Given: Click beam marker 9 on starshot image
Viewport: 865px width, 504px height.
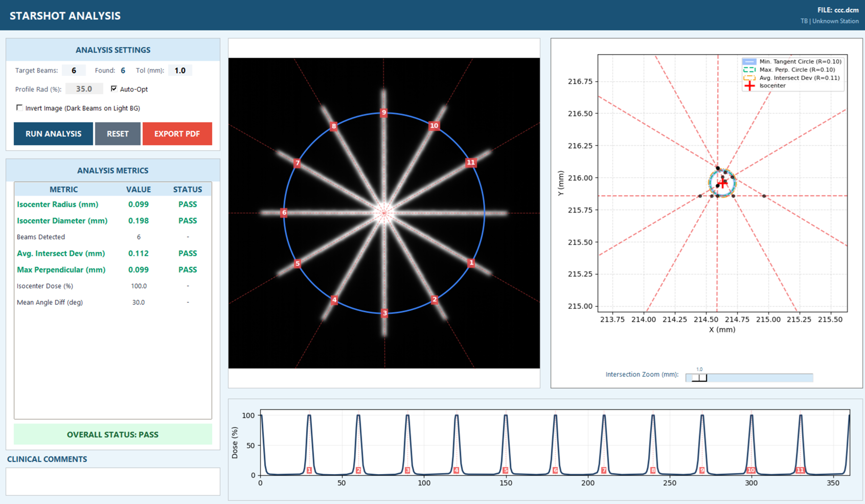Looking at the screenshot, I should coord(384,112).
